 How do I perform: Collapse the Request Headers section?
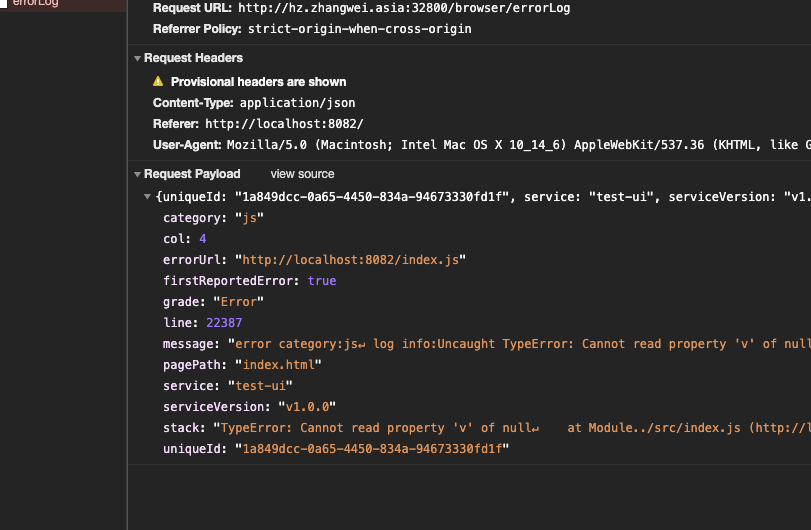(x=137, y=58)
